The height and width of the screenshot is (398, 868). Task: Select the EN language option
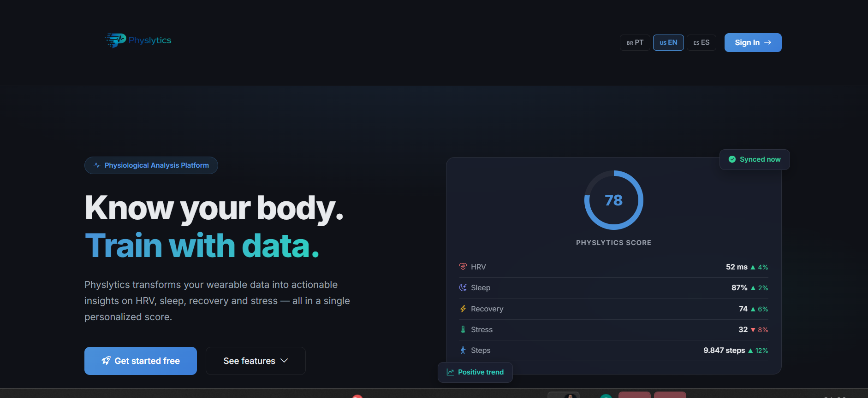(x=668, y=42)
